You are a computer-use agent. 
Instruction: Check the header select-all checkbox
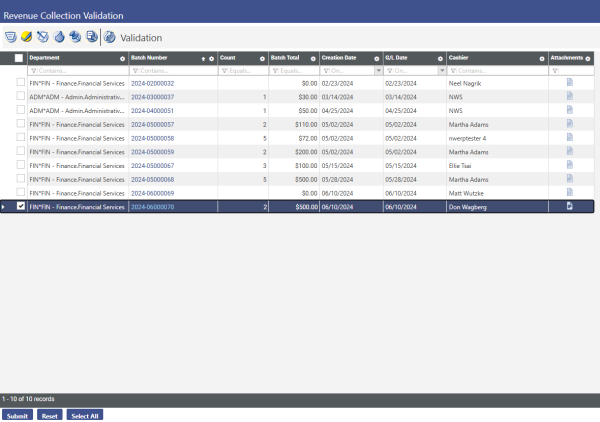click(x=19, y=58)
